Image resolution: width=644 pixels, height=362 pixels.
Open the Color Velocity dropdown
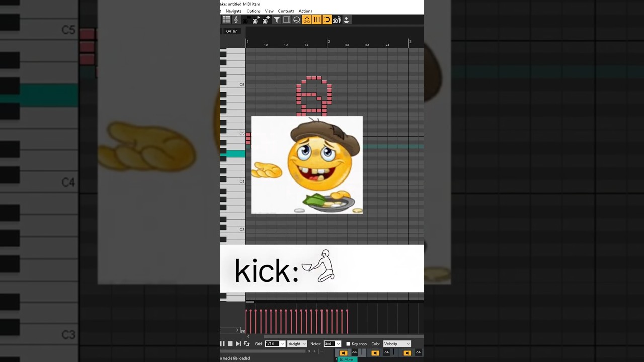[x=397, y=344]
